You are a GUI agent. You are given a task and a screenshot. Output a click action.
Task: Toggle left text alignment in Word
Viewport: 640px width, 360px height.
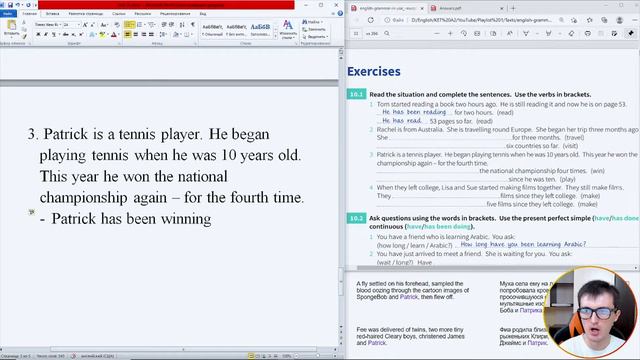tap(128, 34)
